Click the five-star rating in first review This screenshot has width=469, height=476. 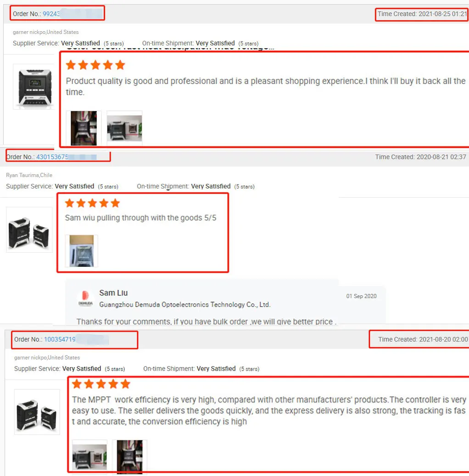(95, 65)
